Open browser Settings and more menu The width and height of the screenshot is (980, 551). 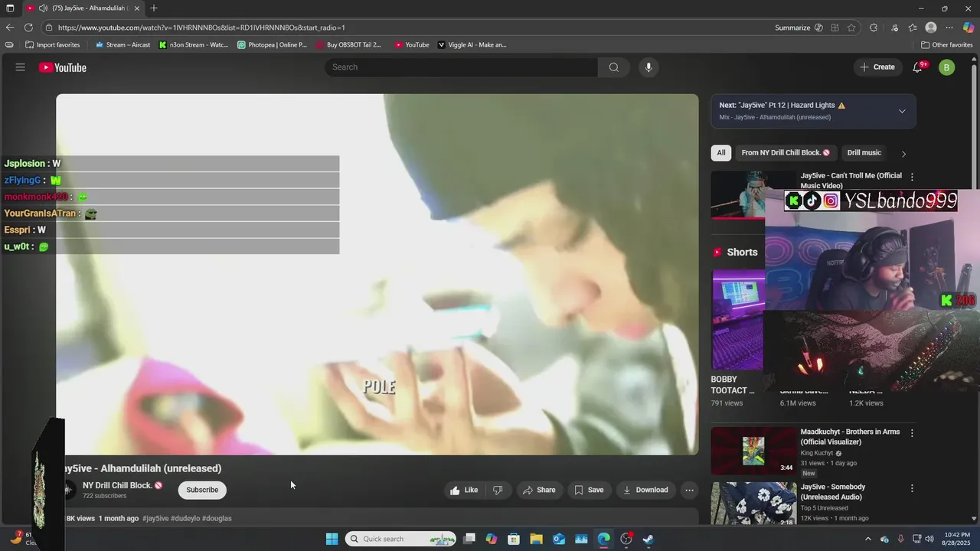pyautogui.click(x=949, y=28)
